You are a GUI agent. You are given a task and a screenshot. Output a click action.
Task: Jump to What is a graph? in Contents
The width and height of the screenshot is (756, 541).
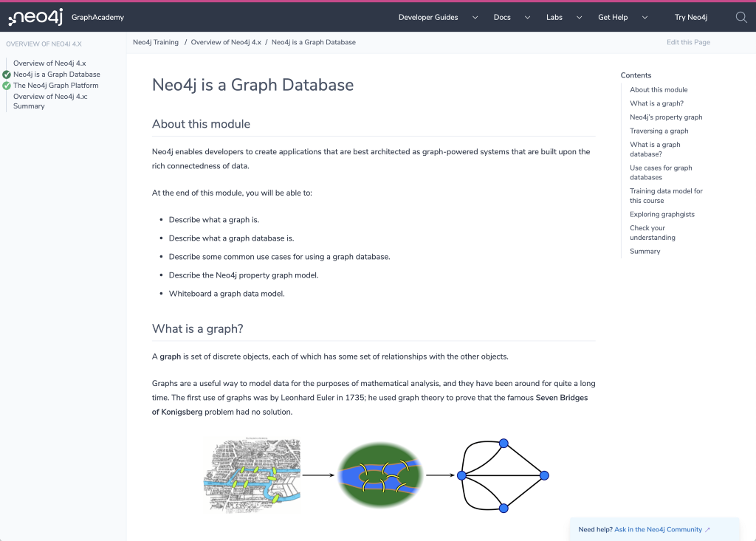coord(656,103)
